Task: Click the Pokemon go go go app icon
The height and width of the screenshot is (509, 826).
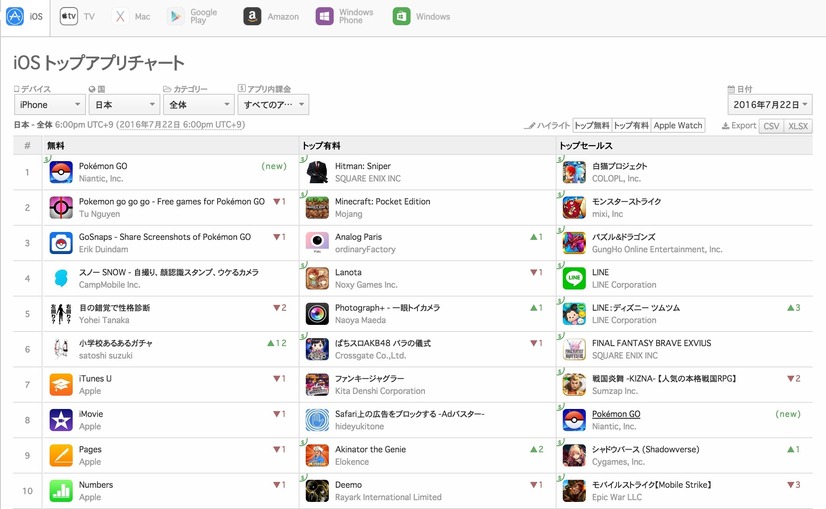Action: tap(61, 208)
